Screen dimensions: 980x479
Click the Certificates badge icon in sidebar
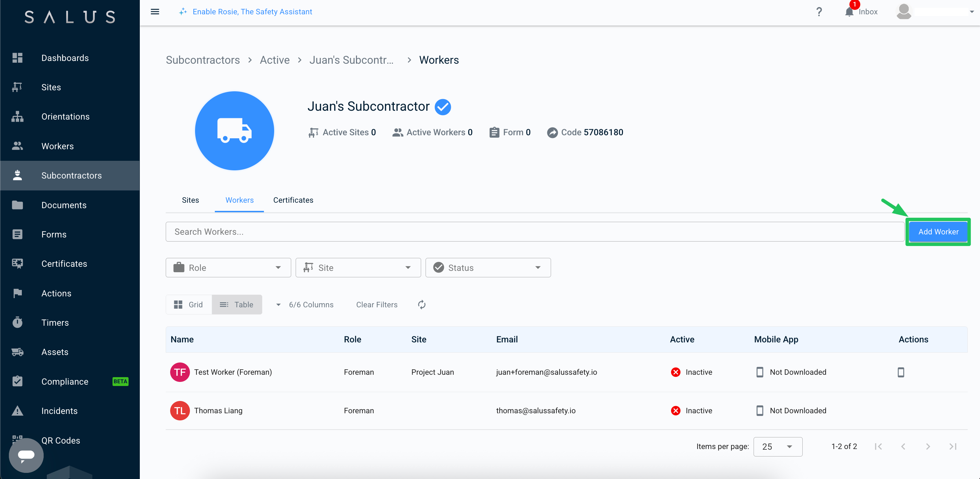[17, 263]
